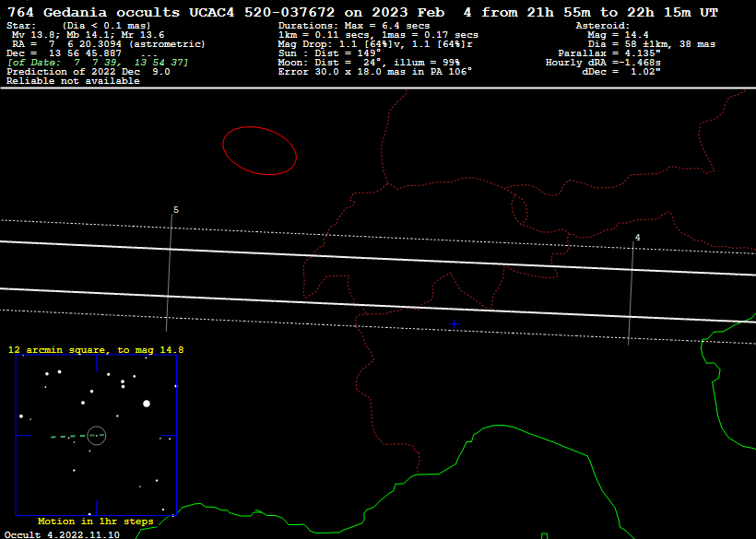Click the 'Mv 13.8; Mb 14.1; Mr 13.6' magnitude line
The image size is (756, 539).
tap(88, 35)
